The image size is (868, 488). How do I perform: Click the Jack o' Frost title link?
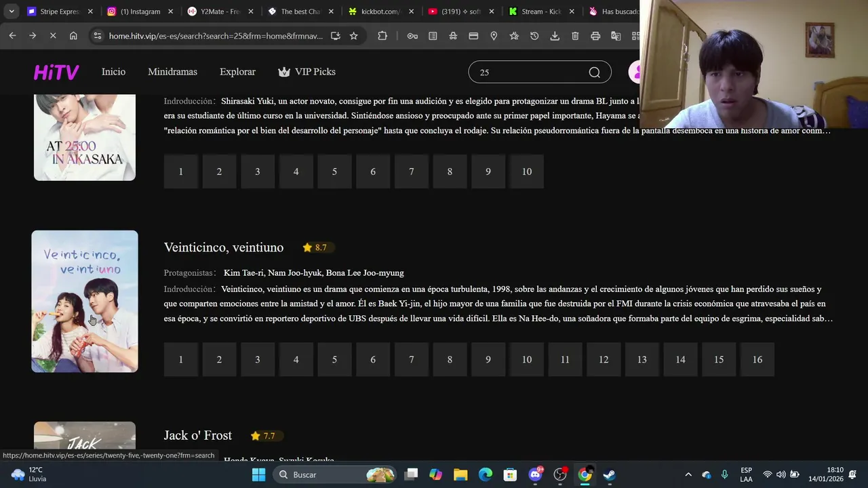point(198,435)
